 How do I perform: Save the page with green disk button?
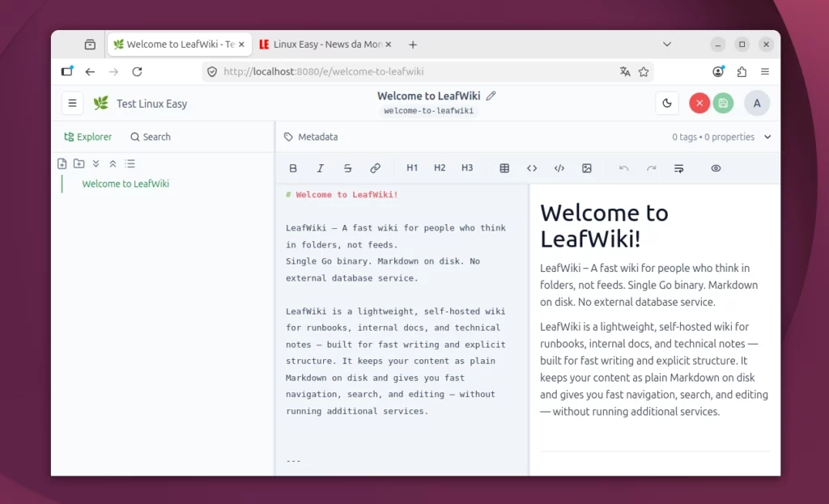pyautogui.click(x=723, y=103)
